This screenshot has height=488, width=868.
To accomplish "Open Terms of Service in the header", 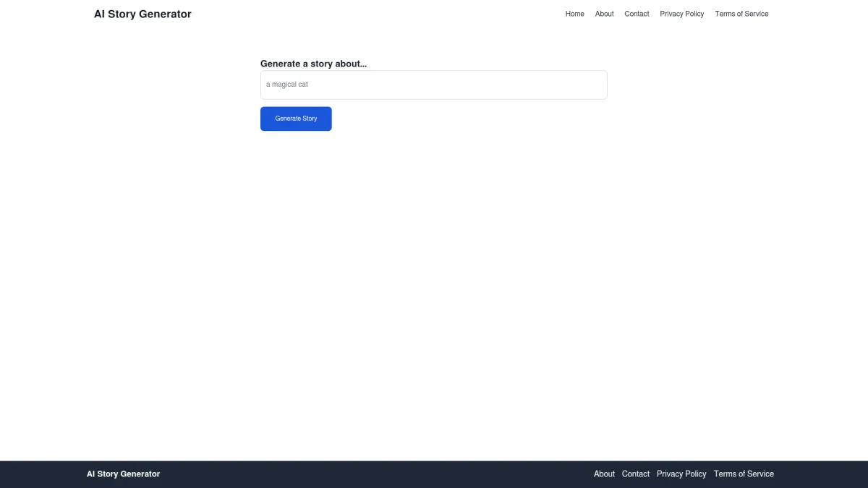I will (x=741, y=14).
